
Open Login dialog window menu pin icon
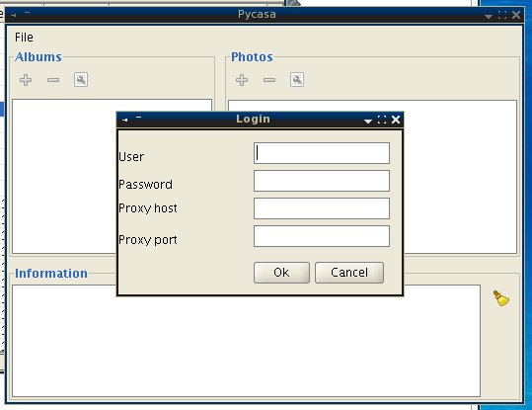[124, 120]
